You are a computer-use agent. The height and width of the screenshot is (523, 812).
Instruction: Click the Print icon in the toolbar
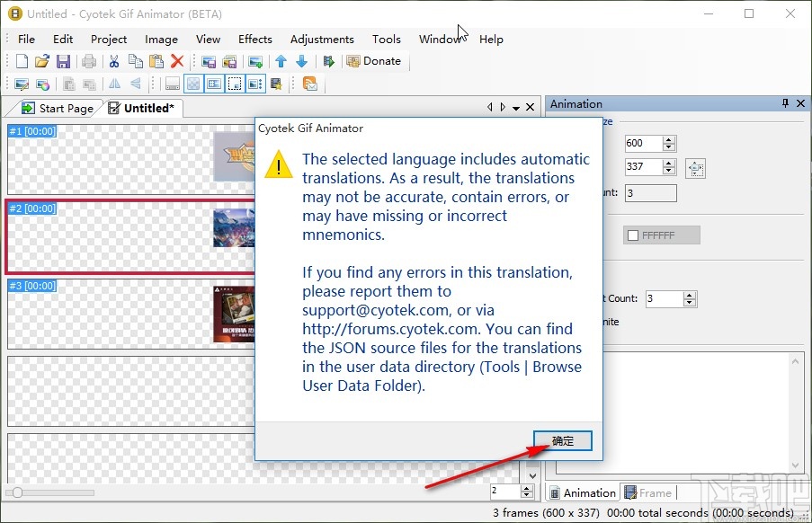coord(89,62)
